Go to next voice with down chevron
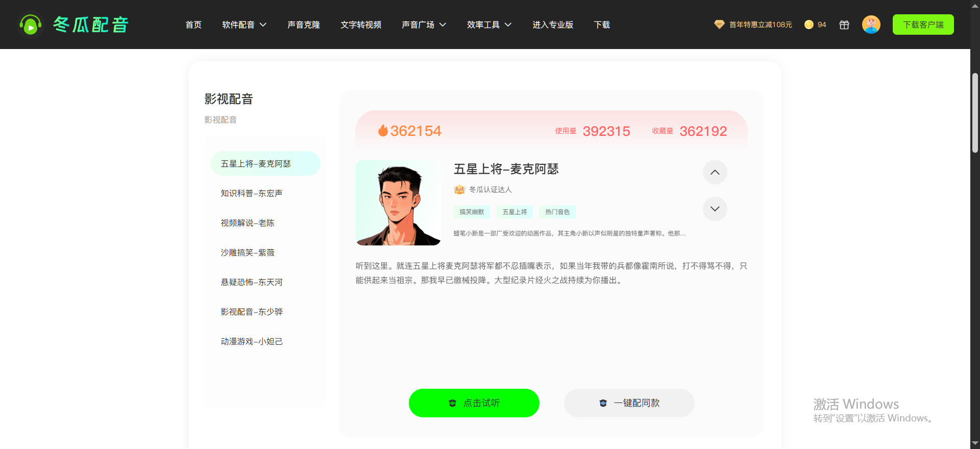 click(715, 209)
